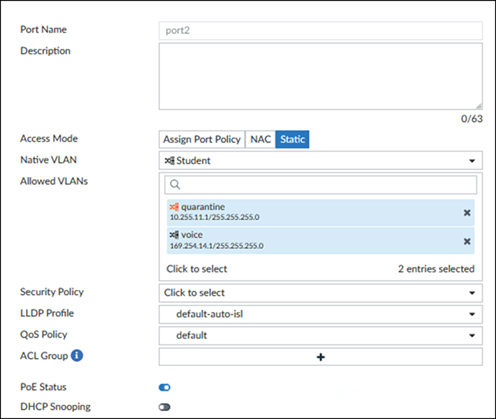Screen dimensions: 496x419
Task: Open the LLDP Profile dropdown
Action: coord(321,314)
